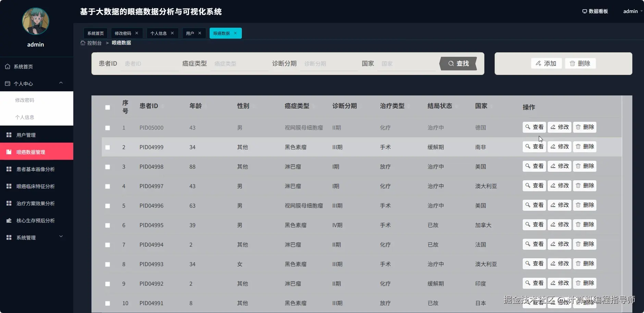Screen dimensions: 644x313
Task: Open 患者基本画像分析 in the sidebar
Action: click(37, 169)
